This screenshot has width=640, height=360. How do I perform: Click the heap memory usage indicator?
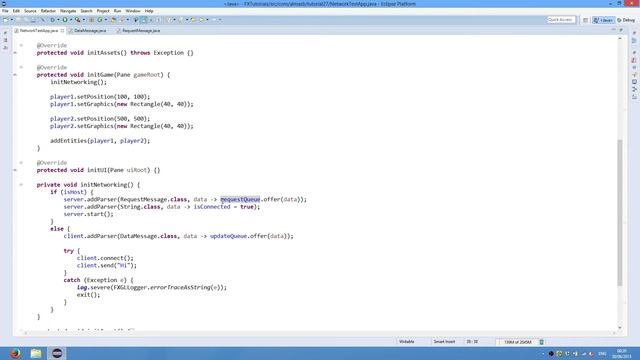click(x=518, y=342)
